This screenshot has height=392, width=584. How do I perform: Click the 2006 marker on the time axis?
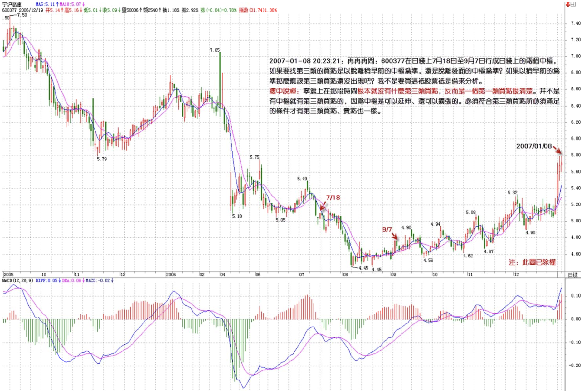click(171, 275)
